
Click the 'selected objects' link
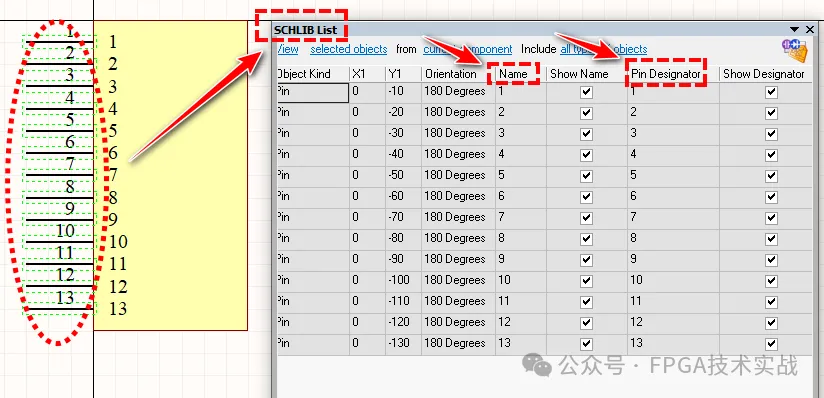(348, 49)
